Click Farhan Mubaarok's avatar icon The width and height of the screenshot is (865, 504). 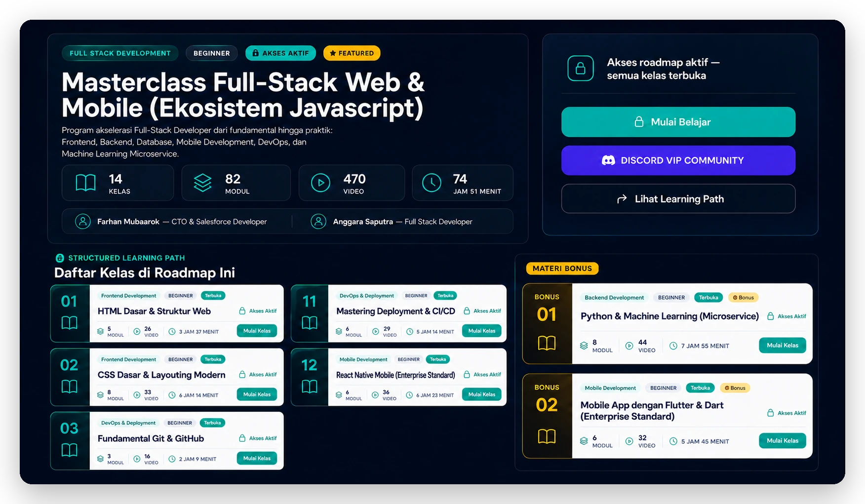coord(83,221)
